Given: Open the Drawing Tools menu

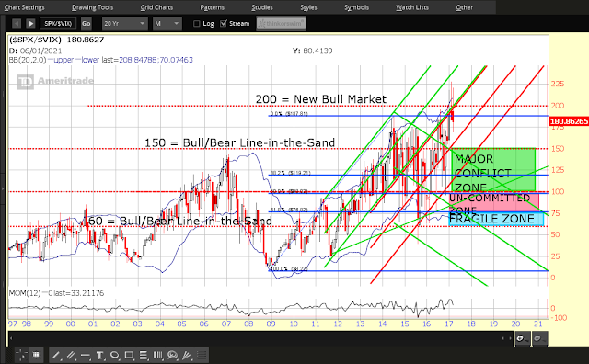Looking at the screenshot, I should [x=92, y=7].
